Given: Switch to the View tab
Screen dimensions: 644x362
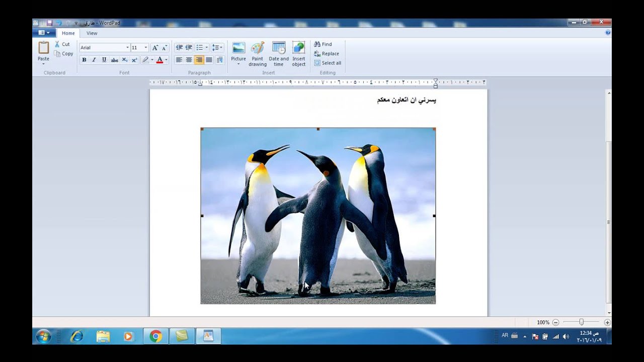Looking at the screenshot, I should click(x=92, y=33).
